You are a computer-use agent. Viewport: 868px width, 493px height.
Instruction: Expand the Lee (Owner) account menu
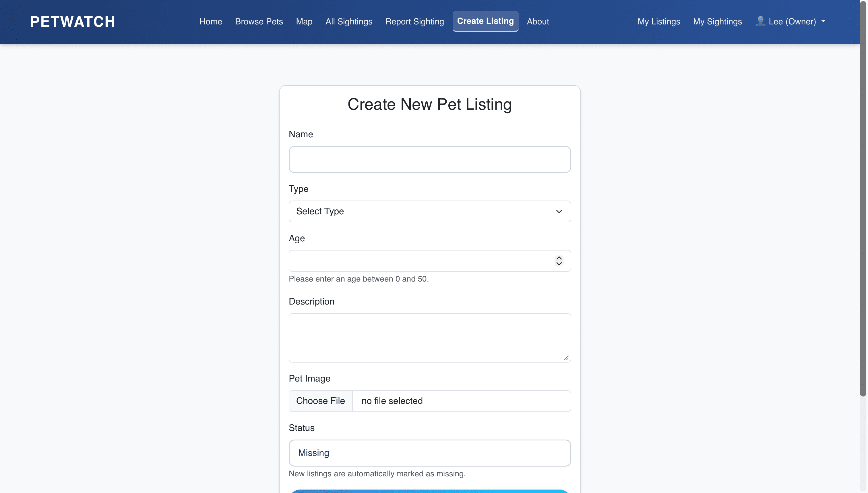[x=792, y=21]
